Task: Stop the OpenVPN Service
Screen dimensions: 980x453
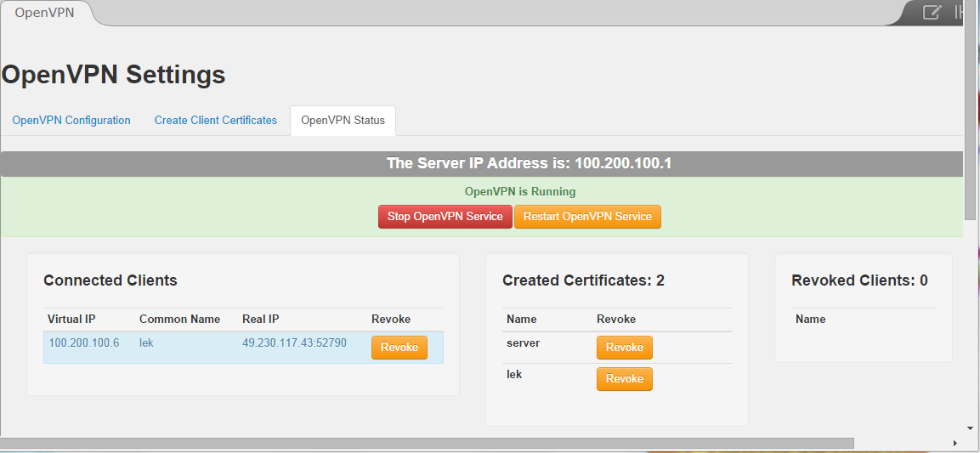Action: pyautogui.click(x=445, y=217)
